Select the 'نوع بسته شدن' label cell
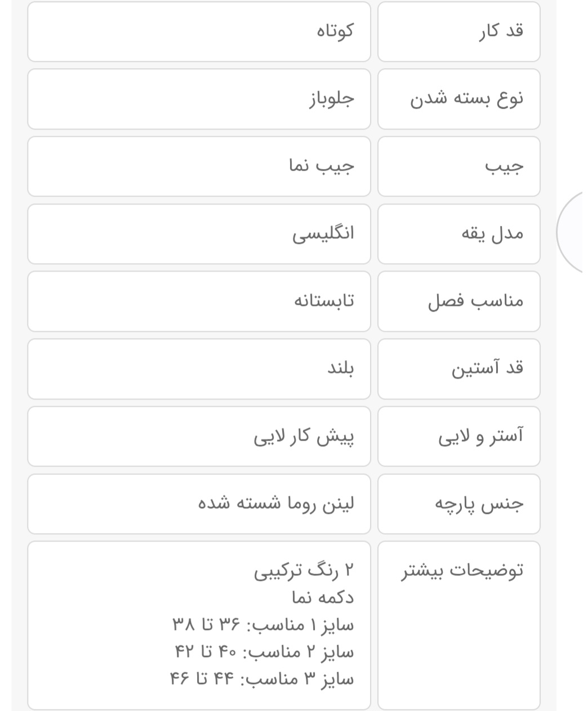The height and width of the screenshot is (711, 588). pyautogui.click(x=458, y=99)
